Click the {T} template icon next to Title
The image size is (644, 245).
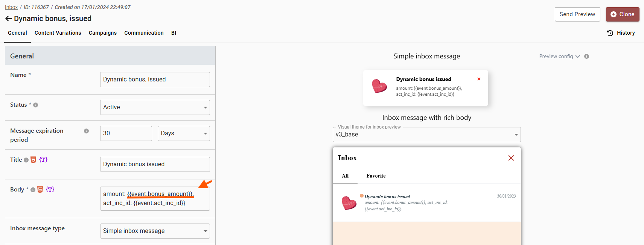point(43,160)
